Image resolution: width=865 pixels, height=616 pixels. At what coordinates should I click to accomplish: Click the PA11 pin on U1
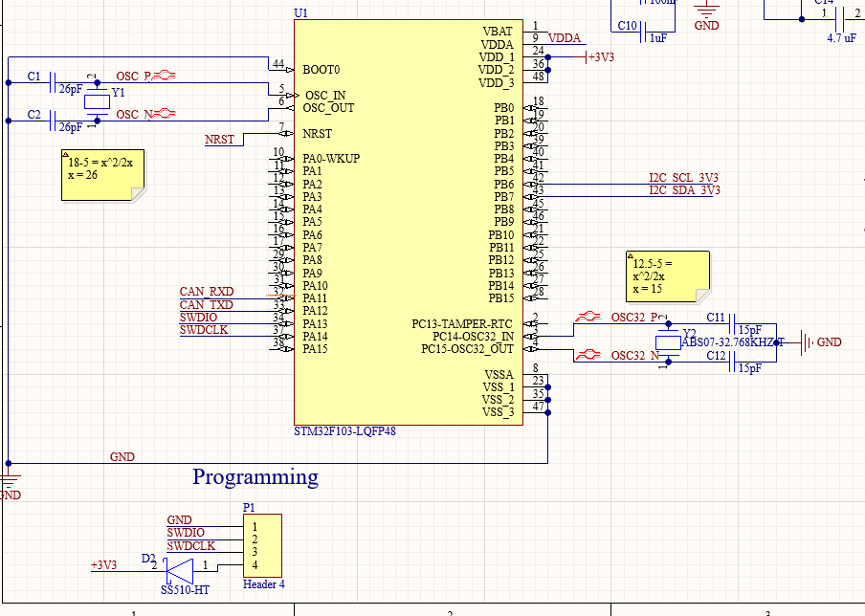coord(282,298)
